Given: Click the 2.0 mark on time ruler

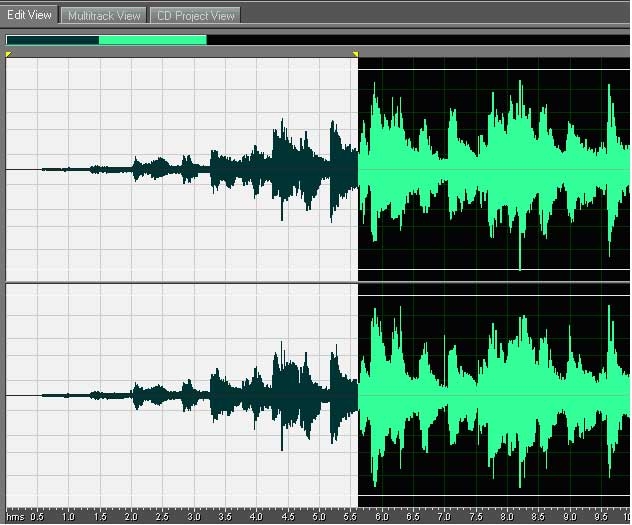Looking at the screenshot, I should [131, 517].
